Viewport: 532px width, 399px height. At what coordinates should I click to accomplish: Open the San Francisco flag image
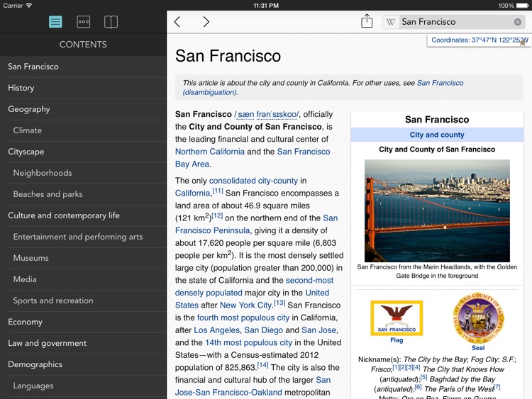pyautogui.click(x=397, y=318)
